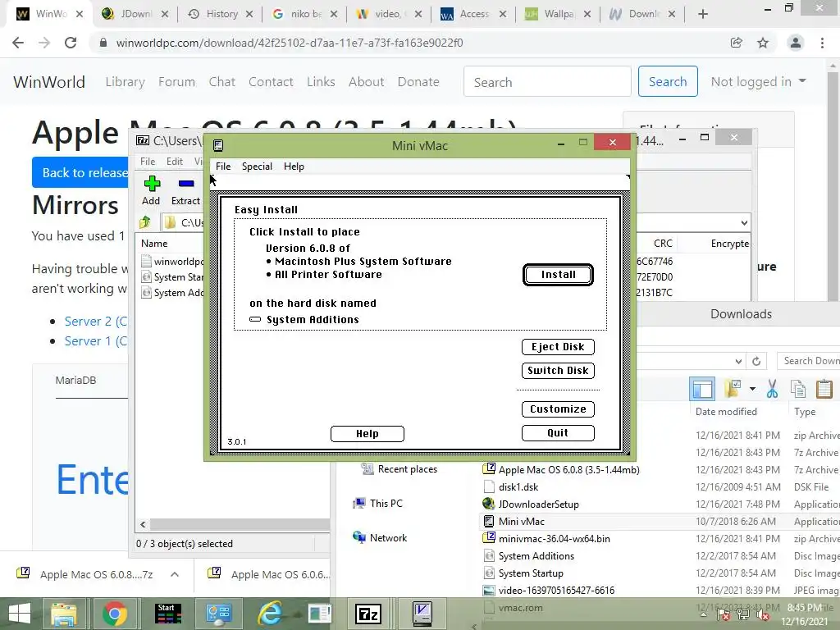Viewport: 840px width, 630px height.
Task: Click the Mini vMac title bar app icon
Action: [218, 145]
